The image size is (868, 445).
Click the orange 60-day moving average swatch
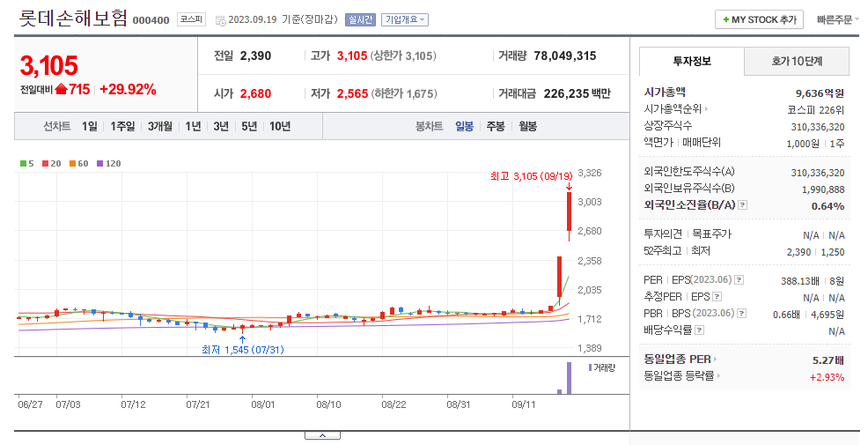click(x=72, y=164)
